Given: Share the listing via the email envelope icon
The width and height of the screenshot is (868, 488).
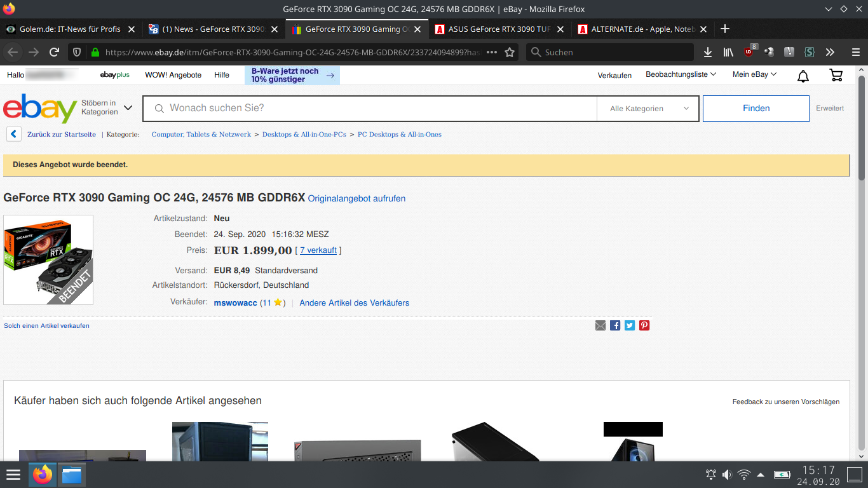Looking at the screenshot, I should [600, 325].
